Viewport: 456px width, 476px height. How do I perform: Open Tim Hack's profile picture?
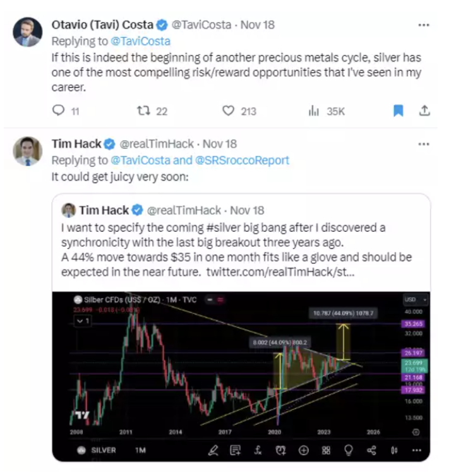[28, 152]
